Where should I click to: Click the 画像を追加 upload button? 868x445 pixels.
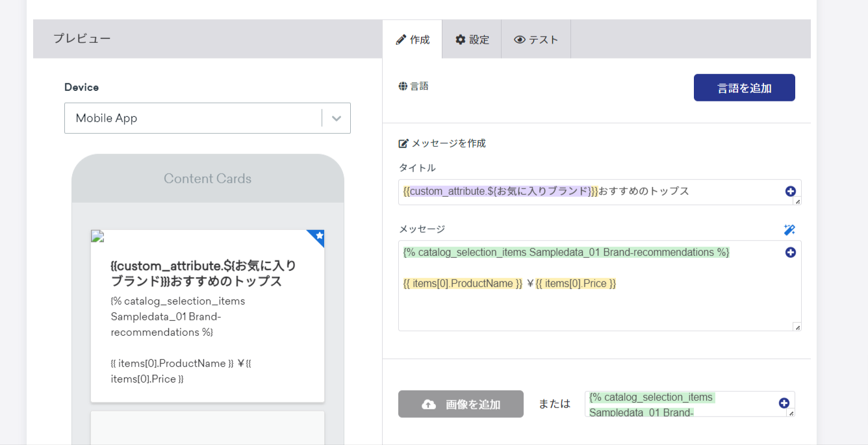461,404
